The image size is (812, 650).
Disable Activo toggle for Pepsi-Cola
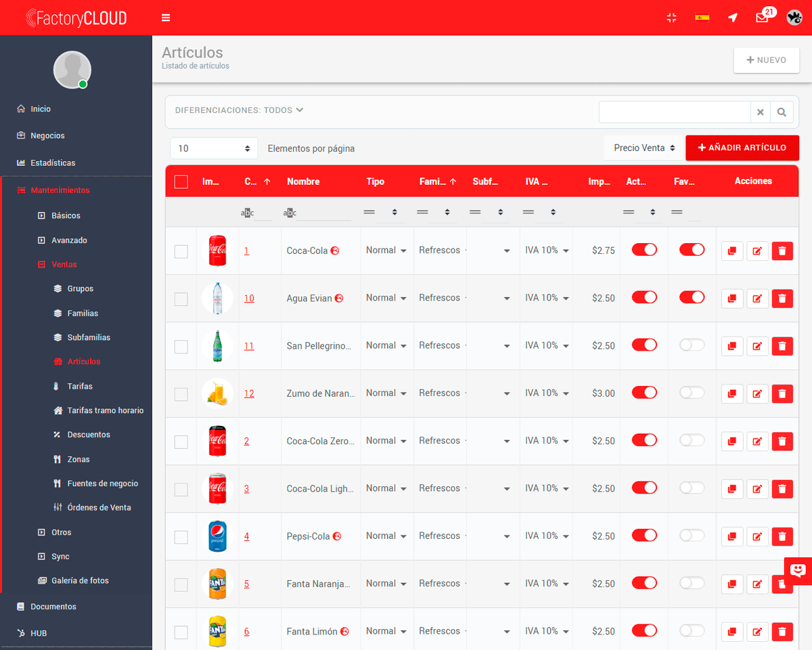[644, 535]
